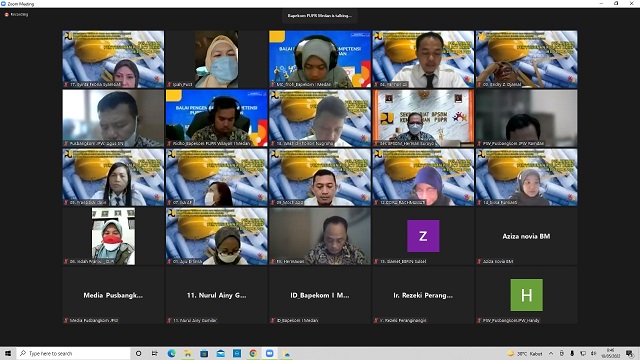Image resolution: width=640 pixels, height=360 pixels.
Task: Open the Mail app in taskbar
Action: point(220,353)
